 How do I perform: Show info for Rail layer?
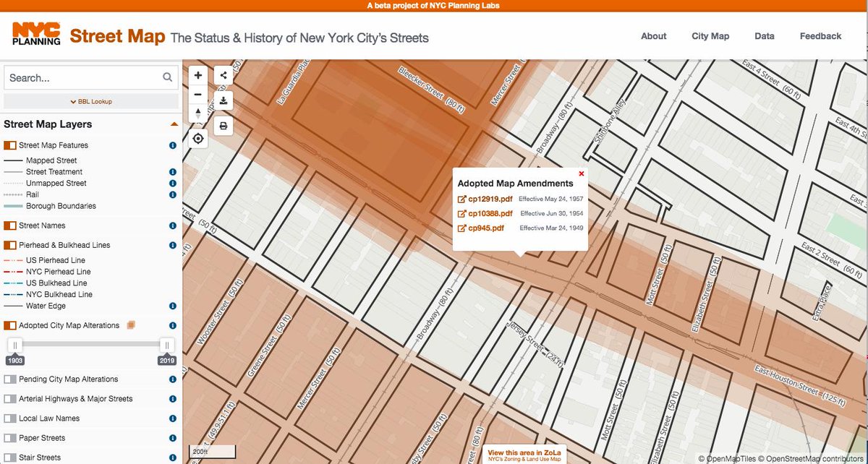(x=173, y=195)
